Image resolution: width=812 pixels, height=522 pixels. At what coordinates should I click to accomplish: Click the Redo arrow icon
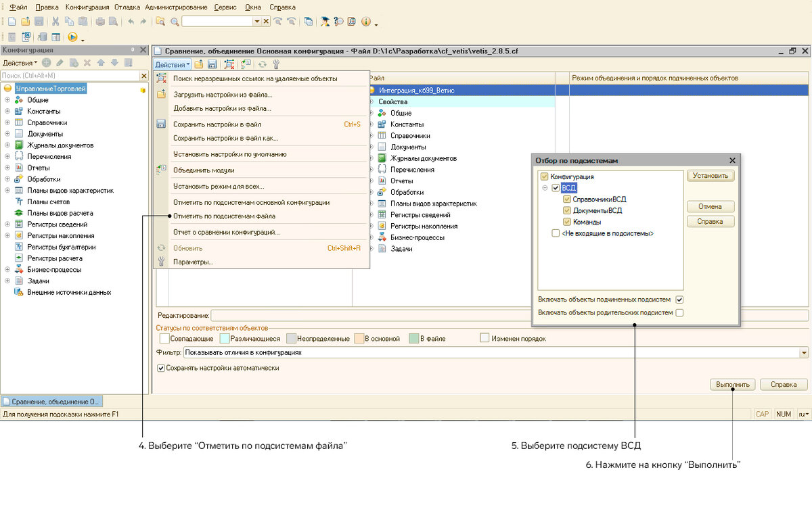(x=143, y=22)
